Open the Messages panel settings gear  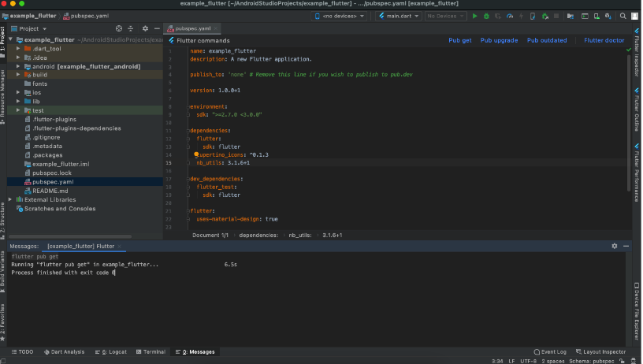pos(615,246)
